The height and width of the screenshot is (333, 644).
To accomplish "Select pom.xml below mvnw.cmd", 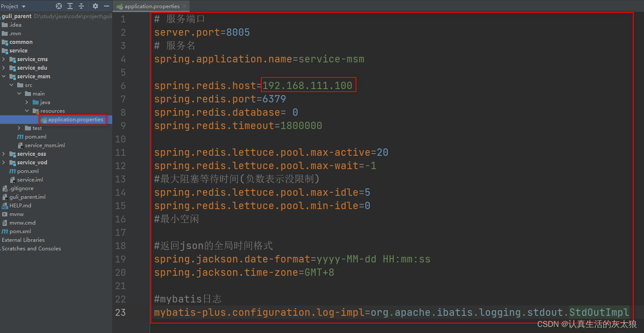I will click(x=16, y=231).
